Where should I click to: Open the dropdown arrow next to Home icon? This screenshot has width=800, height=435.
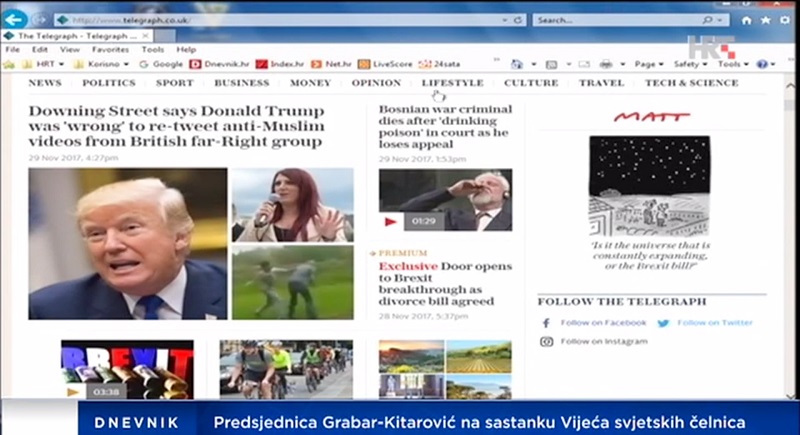click(x=534, y=64)
